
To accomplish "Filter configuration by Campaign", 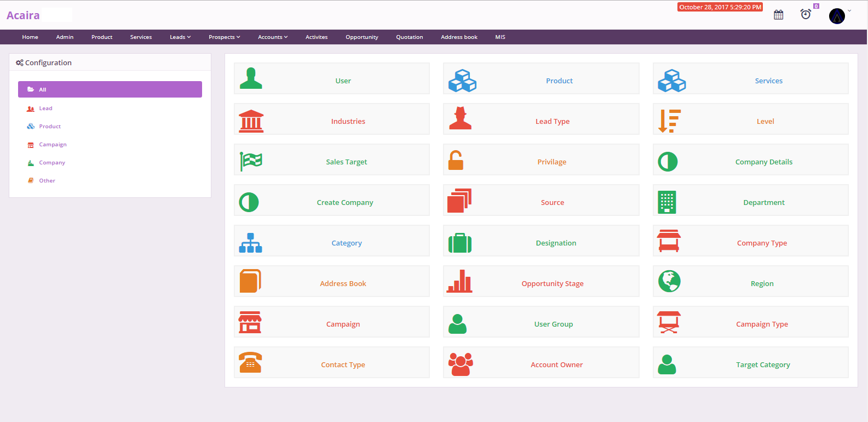I will tap(53, 145).
